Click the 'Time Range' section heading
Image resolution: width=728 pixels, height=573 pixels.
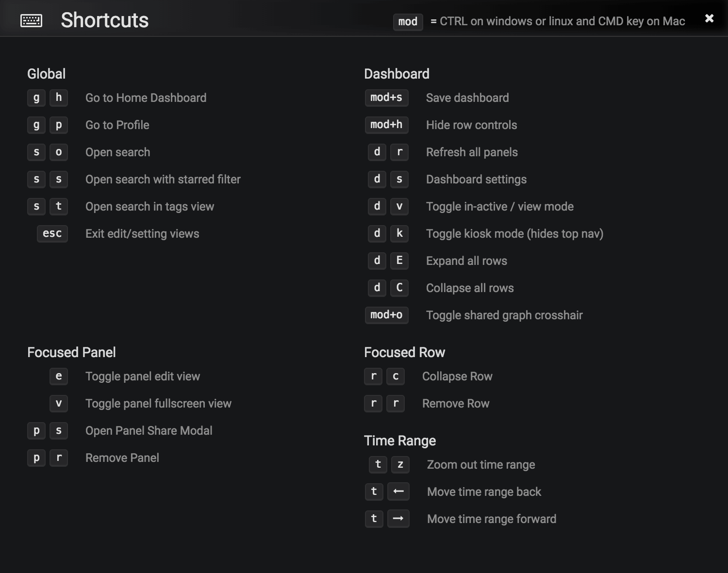point(400,441)
